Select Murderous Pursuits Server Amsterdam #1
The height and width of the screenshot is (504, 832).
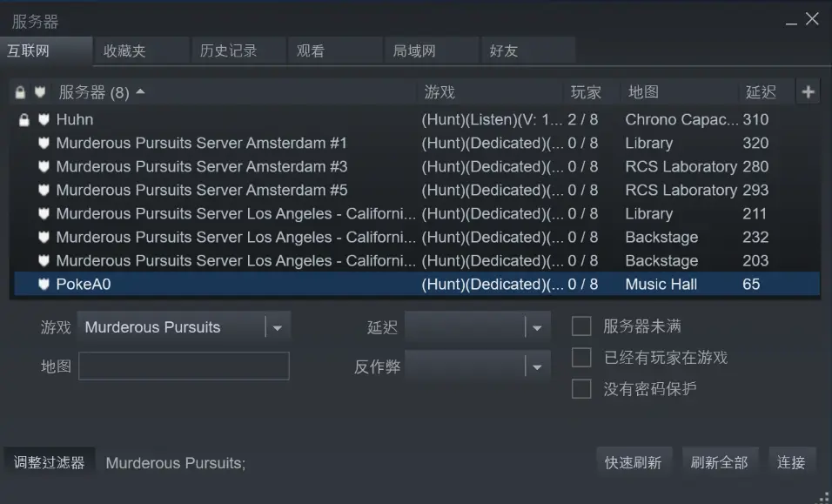coord(417,143)
